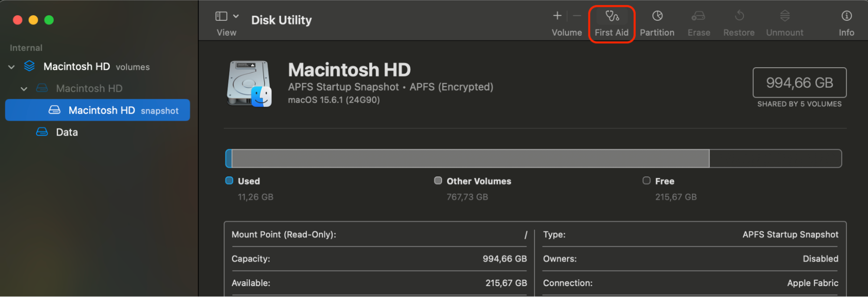Viewport: 868px width, 297px height.
Task: Zoom the window with green button
Action: click(49, 20)
